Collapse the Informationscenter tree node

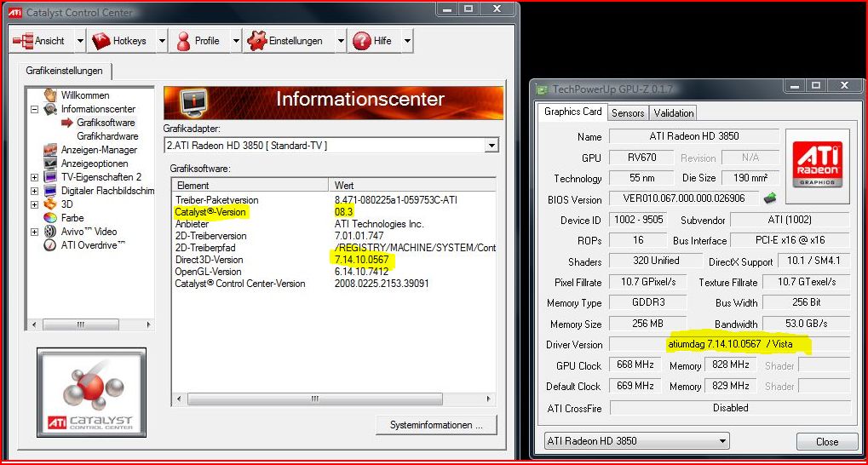click(x=34, y=110)
